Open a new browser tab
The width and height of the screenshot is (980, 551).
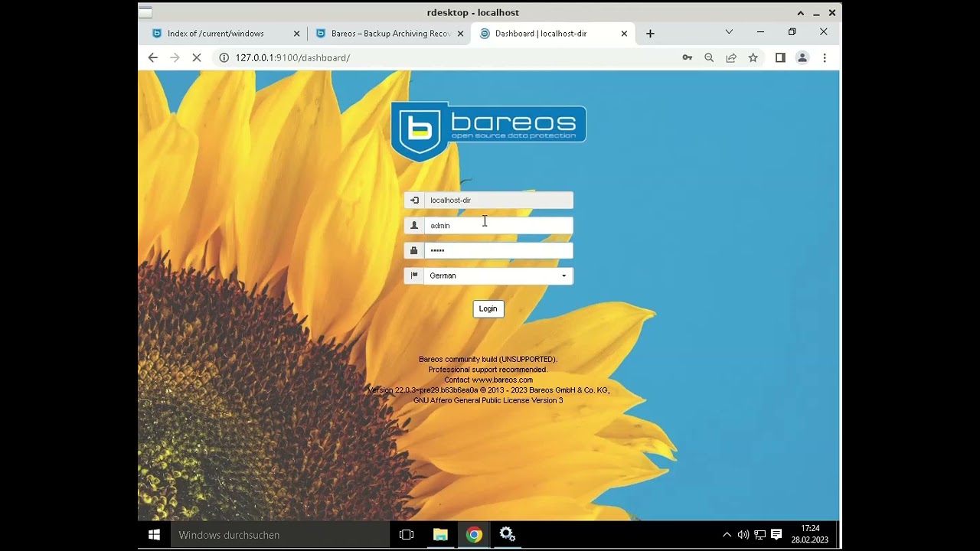click(x=650, y=34)
